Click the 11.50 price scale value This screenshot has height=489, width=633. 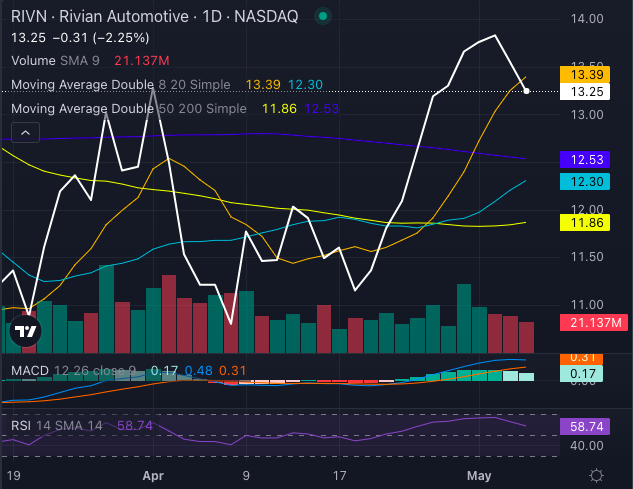[587, 257]
